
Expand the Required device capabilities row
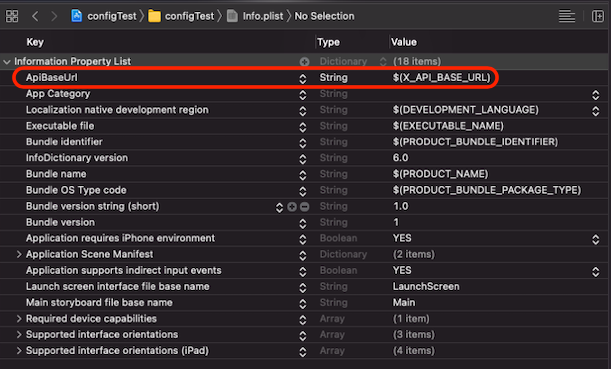[19, 319]
